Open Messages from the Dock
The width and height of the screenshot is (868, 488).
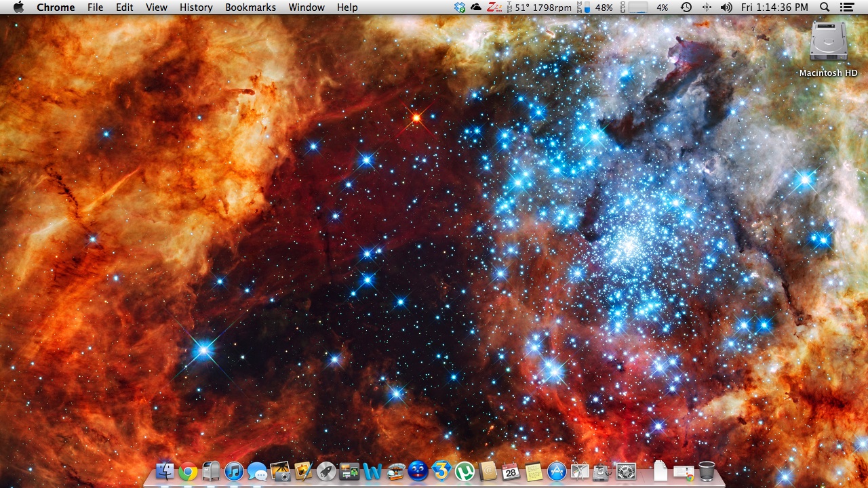[x=257, y=471]
